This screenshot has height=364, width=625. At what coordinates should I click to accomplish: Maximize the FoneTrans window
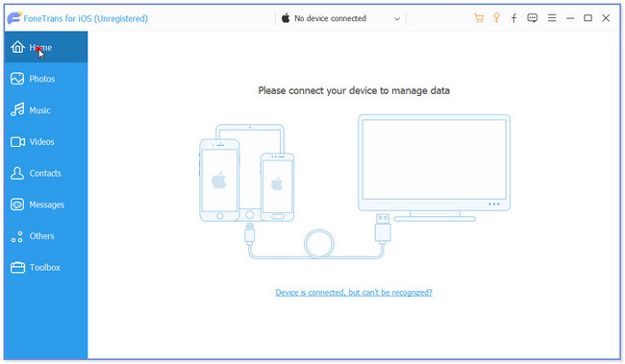[x=587, y=18]
